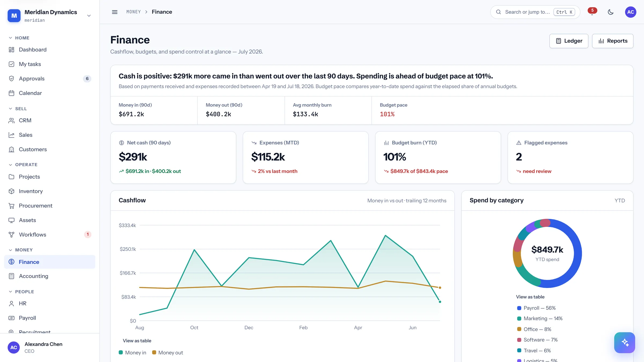Click the Ledger button calculator icon

[558, 41]
